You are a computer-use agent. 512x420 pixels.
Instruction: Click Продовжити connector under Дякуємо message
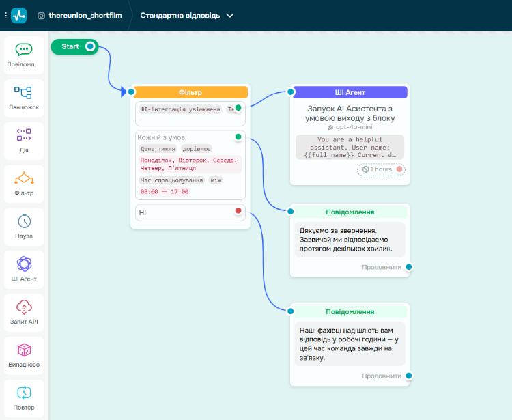(x=409, y=267)
